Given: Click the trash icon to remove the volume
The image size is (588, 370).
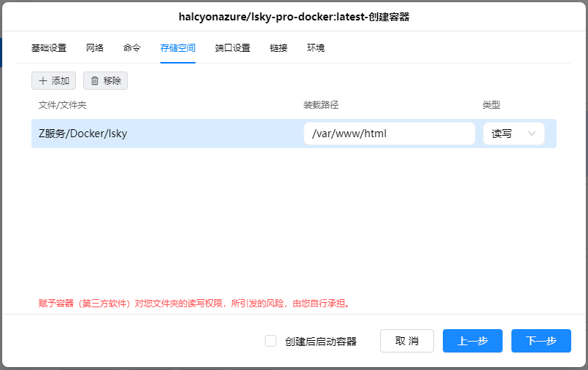Looking at the screenshot, I should [95, 81].
